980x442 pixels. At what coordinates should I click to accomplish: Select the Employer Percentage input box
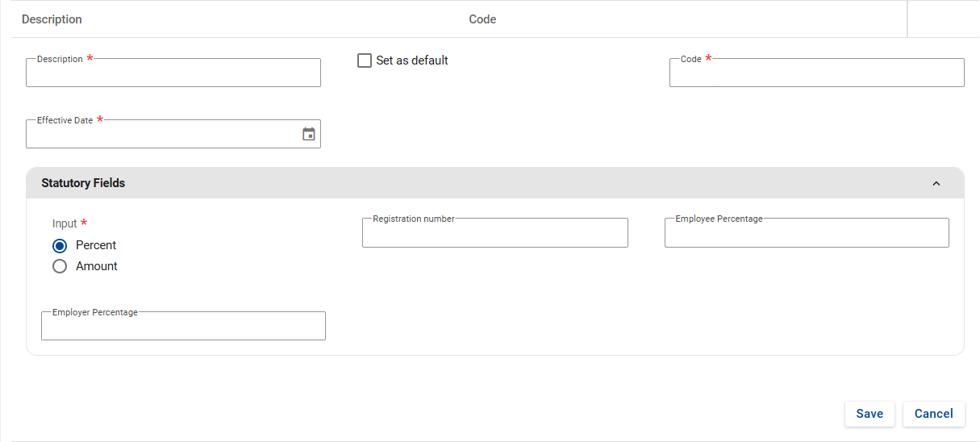(183, 327)
